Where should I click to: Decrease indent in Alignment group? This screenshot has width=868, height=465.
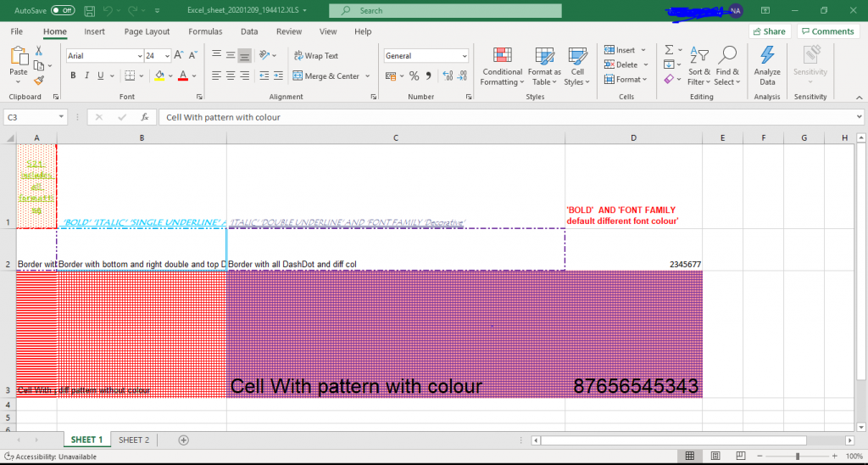(264, 76)
